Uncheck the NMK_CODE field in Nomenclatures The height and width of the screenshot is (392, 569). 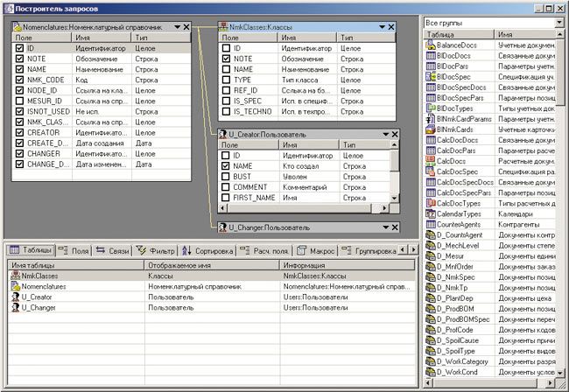pos(19,80)
